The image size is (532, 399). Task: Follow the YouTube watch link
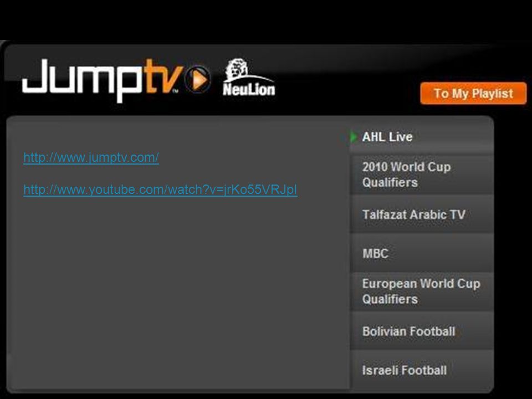(161, 190)
